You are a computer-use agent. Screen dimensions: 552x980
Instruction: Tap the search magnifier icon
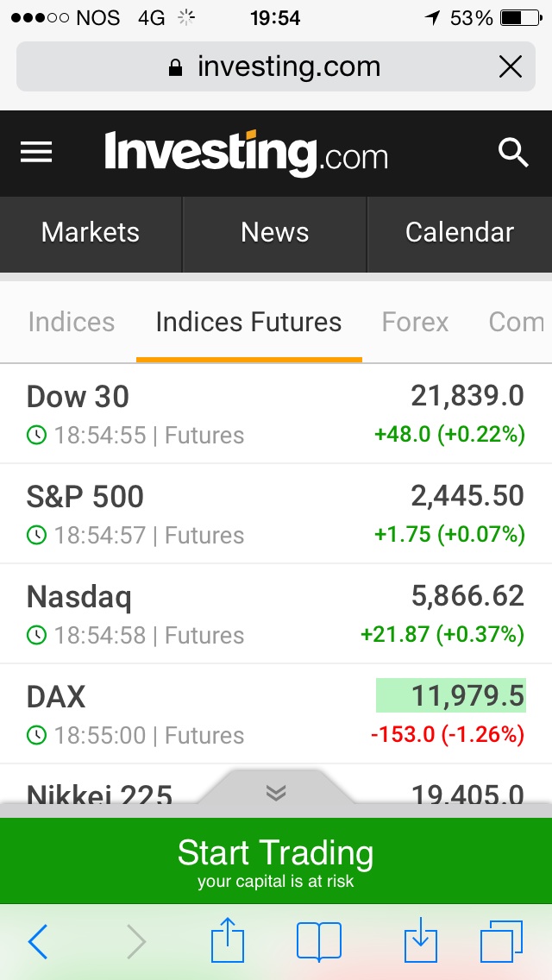tap(513, 153)
